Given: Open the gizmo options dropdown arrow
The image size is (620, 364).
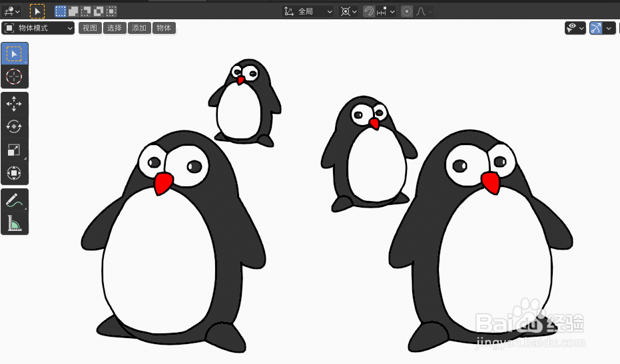Looking at the screenshot, I should click(x=609, y=28).
